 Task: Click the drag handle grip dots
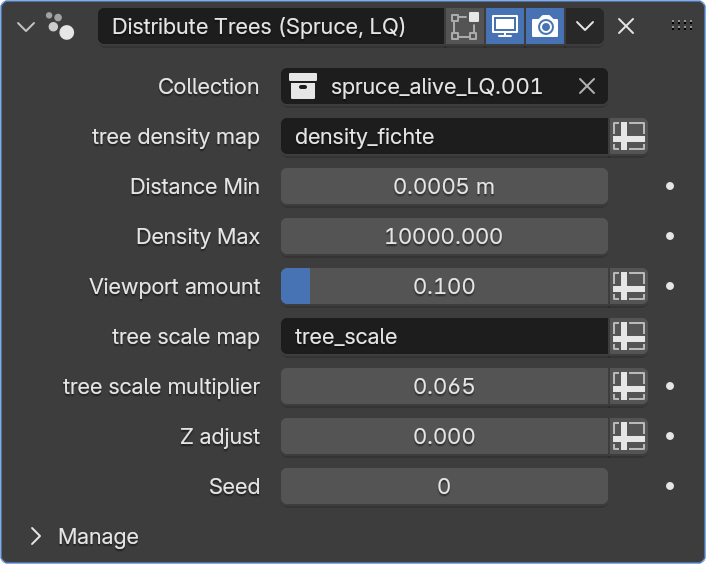coord(682,25)
